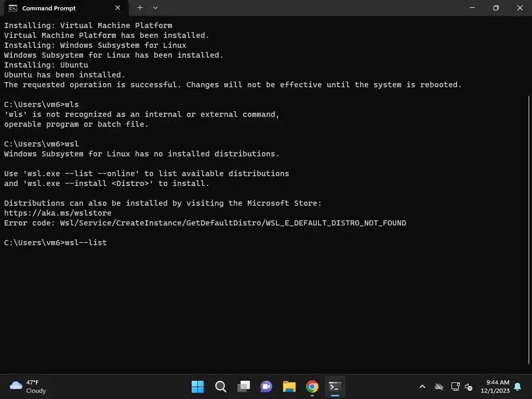Click 'Windows Subsystem for Linux has no installed distributions.'
This screenshot has width=532, height=399.
(141, 154)
